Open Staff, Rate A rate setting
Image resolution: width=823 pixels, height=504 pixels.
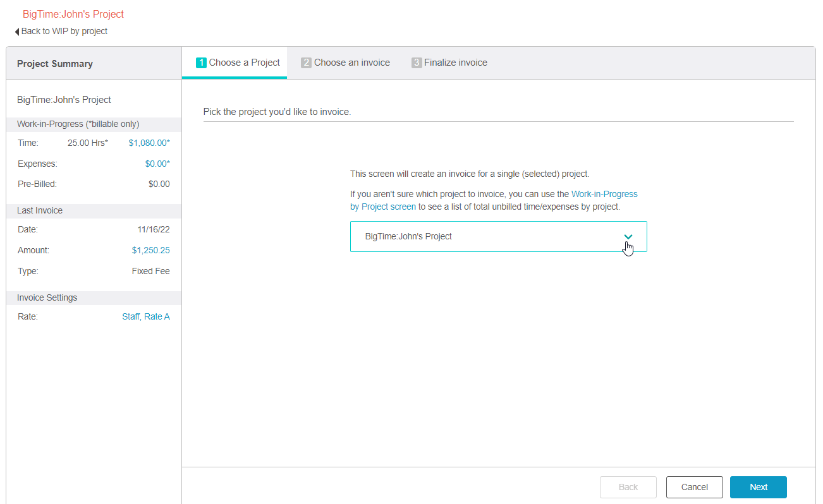point(146,316)
